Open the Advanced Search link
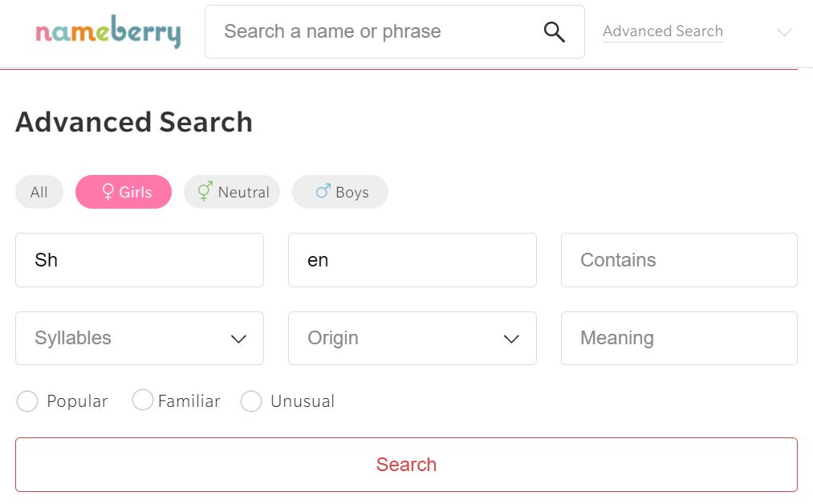 663,31
